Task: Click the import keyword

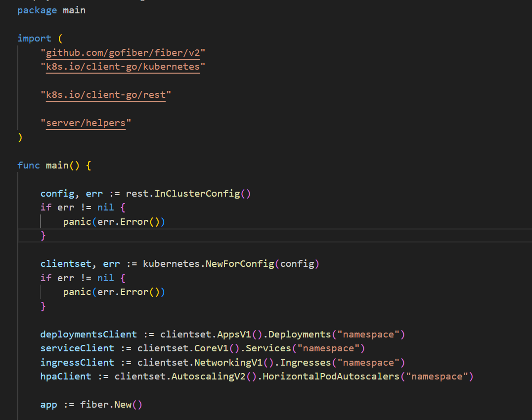Action: [x=34, y=39]
